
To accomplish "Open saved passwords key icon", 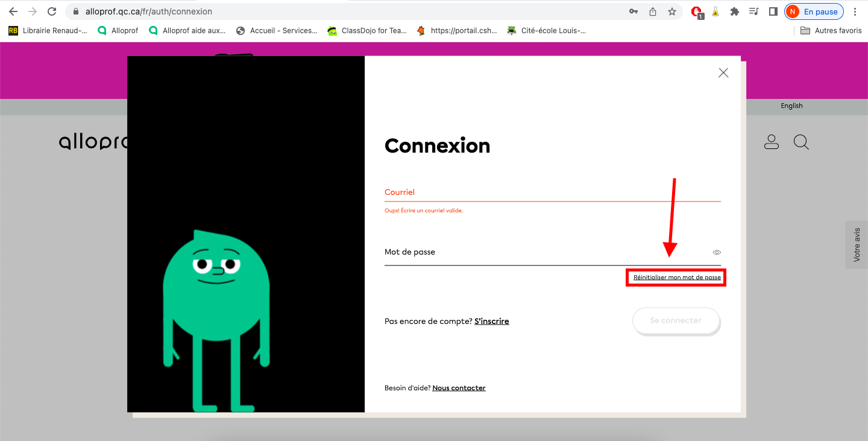I will tap(634, 11).
